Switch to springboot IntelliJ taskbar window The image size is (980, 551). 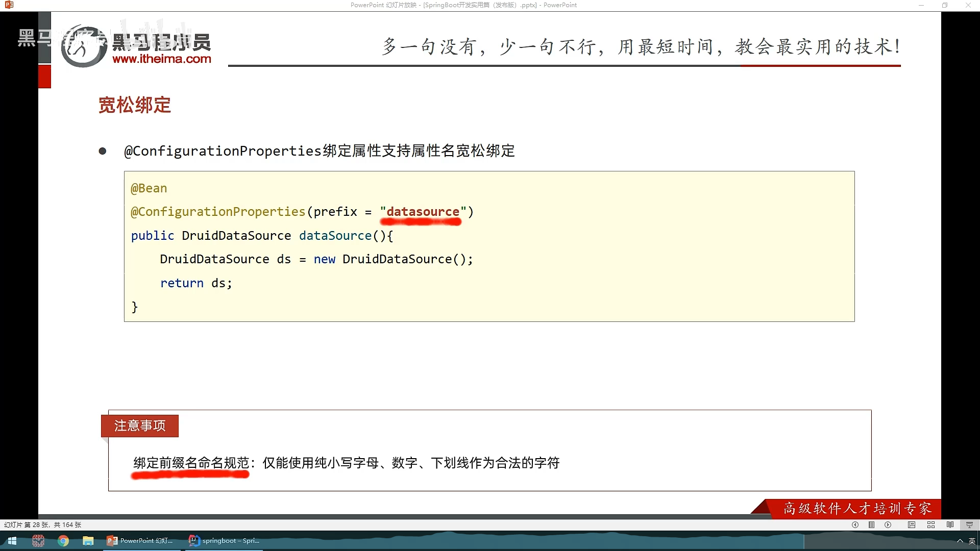click(x=225, y=541)
